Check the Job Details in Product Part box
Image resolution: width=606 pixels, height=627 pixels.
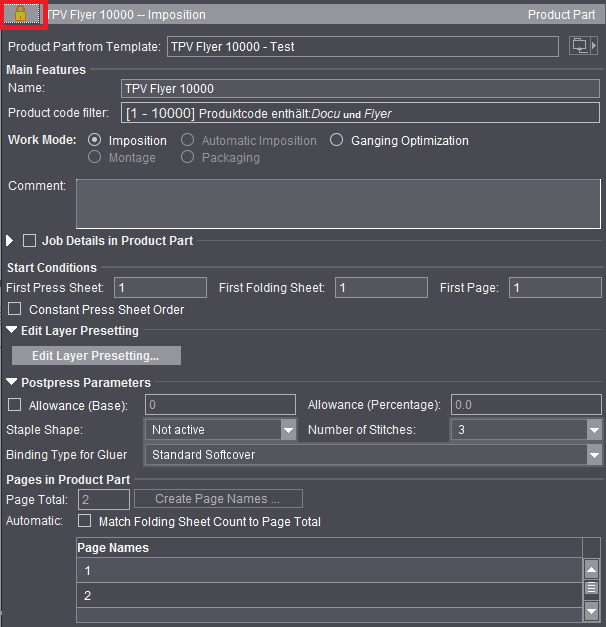[29, 241]
